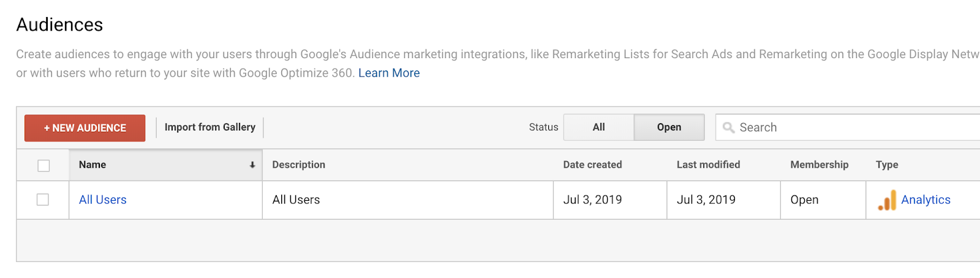
Task: Click the sort arrow in the Name column
Action: (x=252, y=165)
